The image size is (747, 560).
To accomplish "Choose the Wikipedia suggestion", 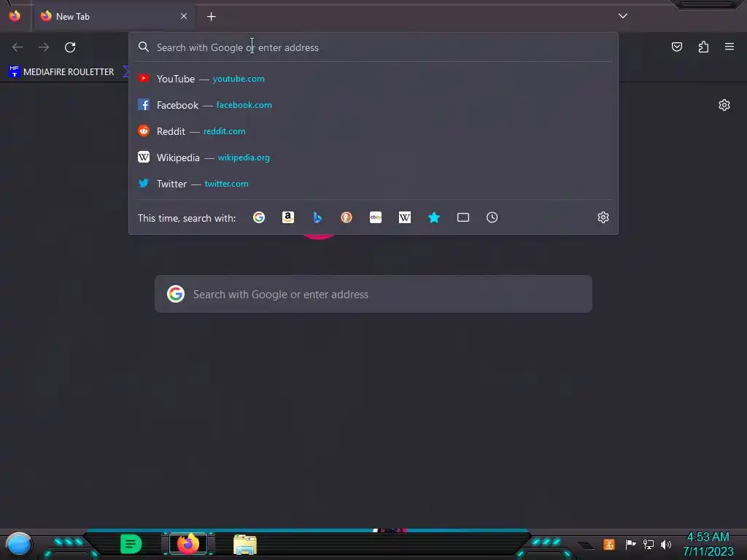I will [x=373, y=157].
